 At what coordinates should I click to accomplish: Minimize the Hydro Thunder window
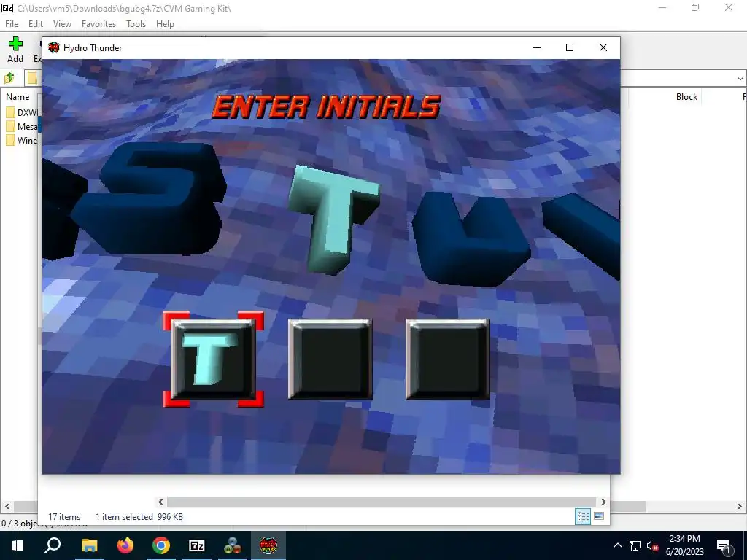tap(537, 47)
